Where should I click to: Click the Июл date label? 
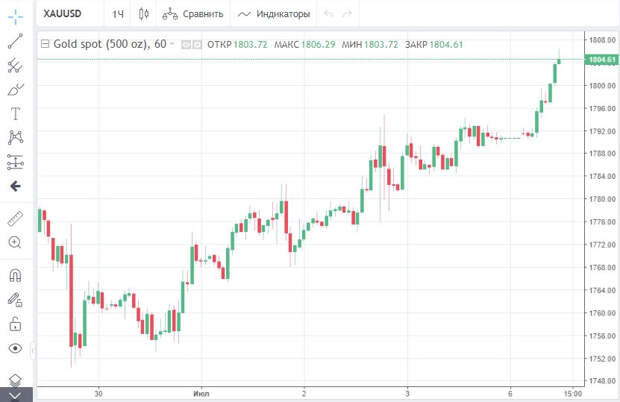(201, 394)
